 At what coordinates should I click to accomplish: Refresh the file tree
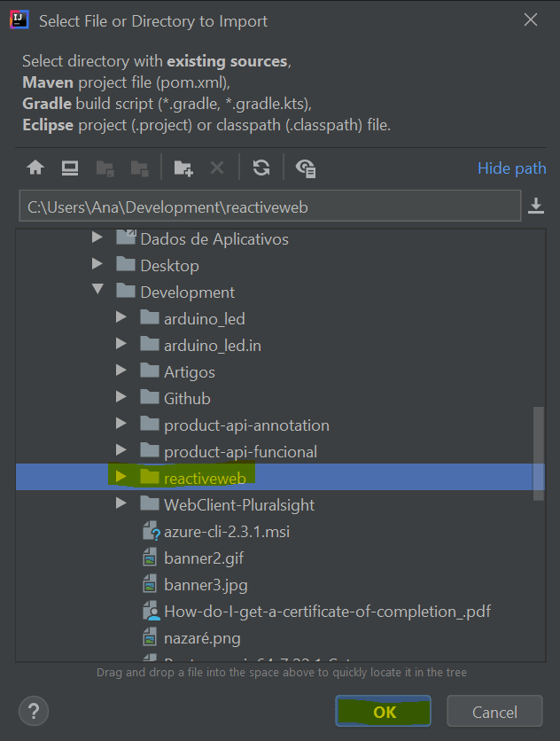pyautogui.click(x=261, y=168)
